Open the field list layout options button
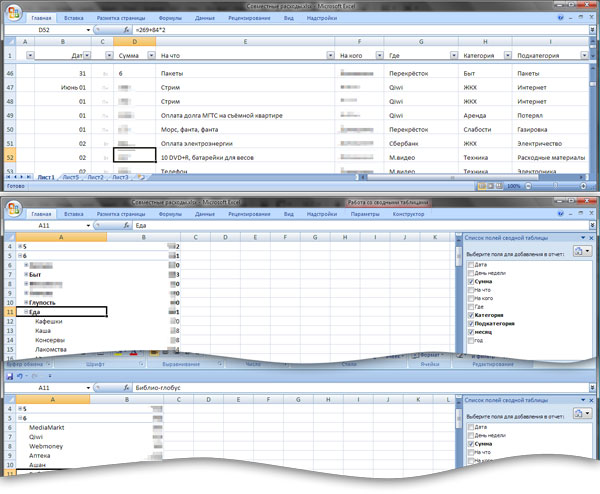600x494 pixels. [583, 254]
